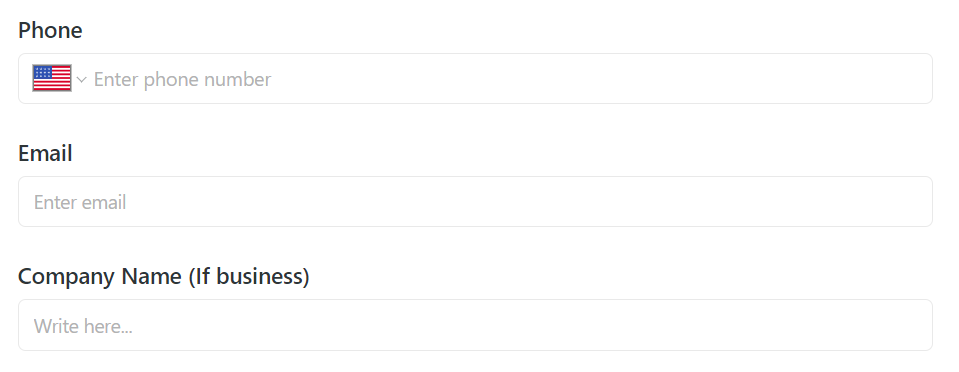Choose a different country via the flag
The width and height of the screenshot is (959, 372).
point(52,78)
